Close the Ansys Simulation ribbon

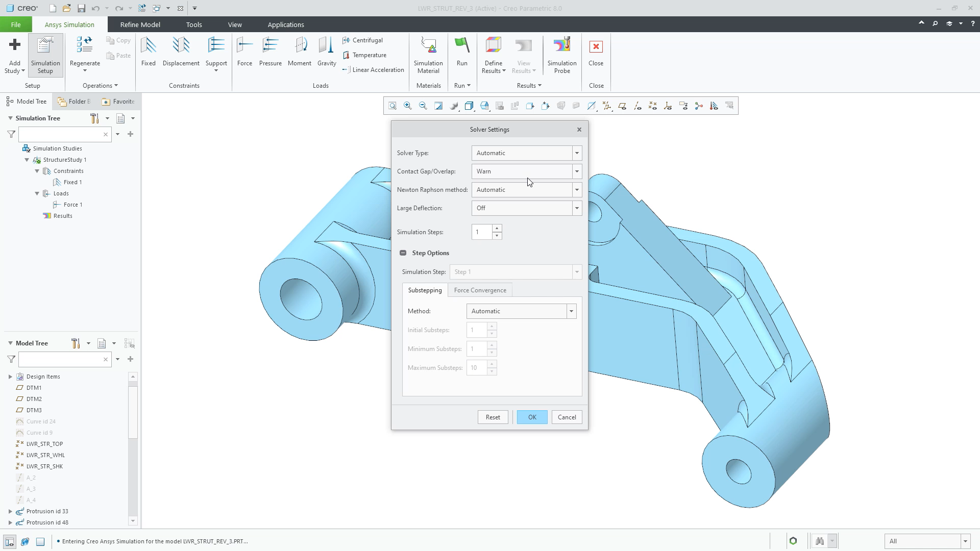[x=596, y=52]
